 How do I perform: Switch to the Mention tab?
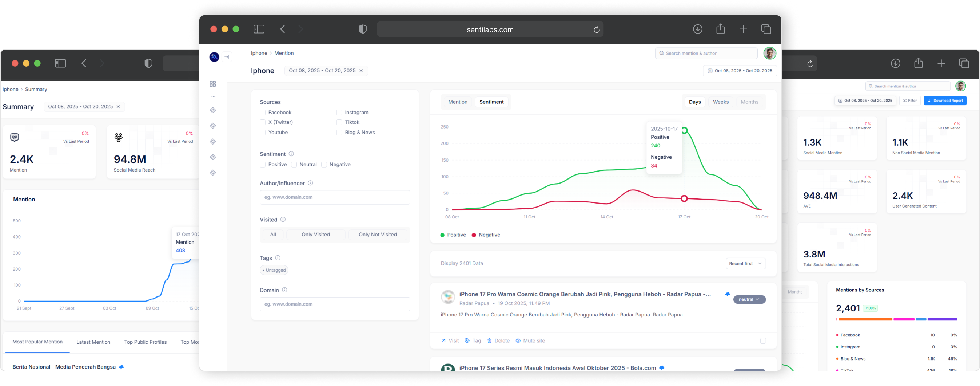coord(458,102)
